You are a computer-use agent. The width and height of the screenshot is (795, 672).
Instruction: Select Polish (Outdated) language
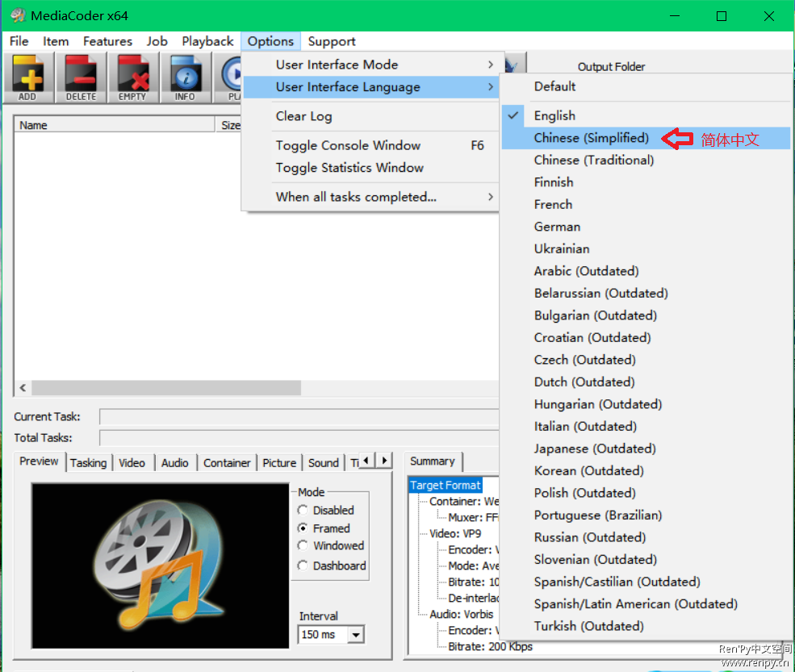click(x=646, y=493)
